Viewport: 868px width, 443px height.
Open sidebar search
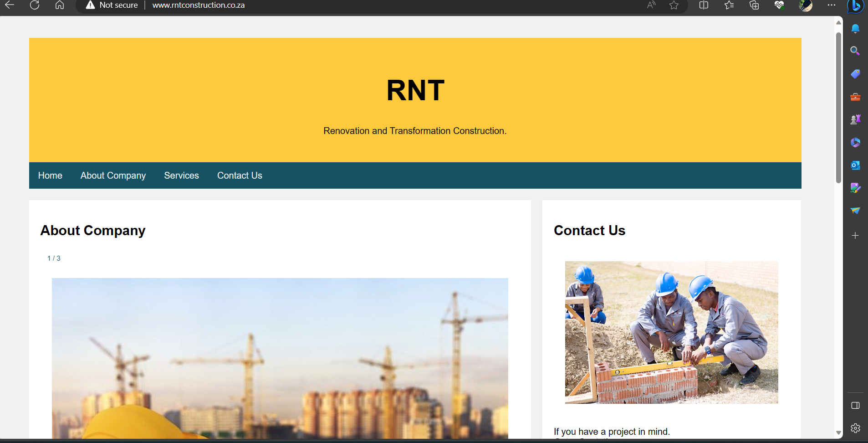tap(855, 51)
